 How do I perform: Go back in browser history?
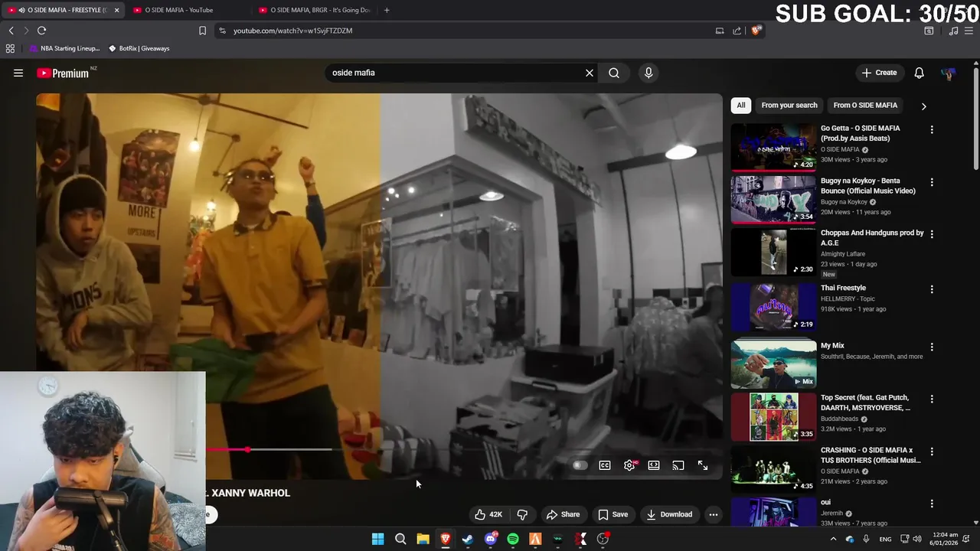pyautogui.click(x=11, y=31)
